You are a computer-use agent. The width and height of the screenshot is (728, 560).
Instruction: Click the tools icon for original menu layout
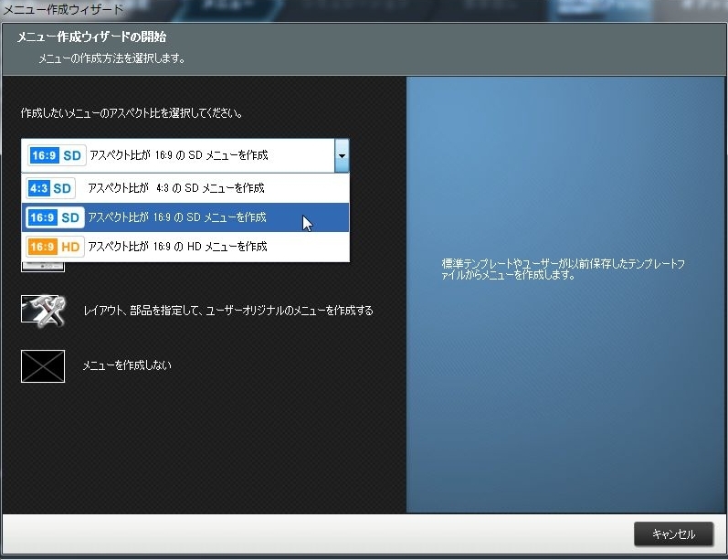pyautogui.click(x=43, y=311)
